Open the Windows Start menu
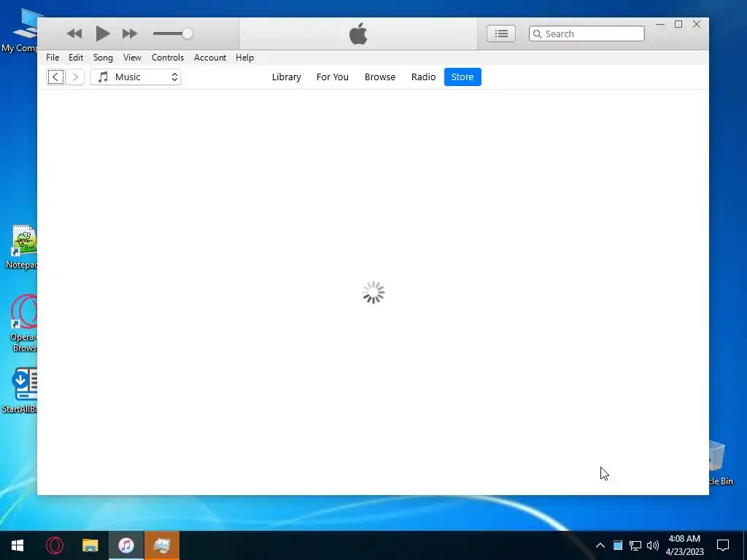Screen dimensions: 747x560 click(18, 545)
